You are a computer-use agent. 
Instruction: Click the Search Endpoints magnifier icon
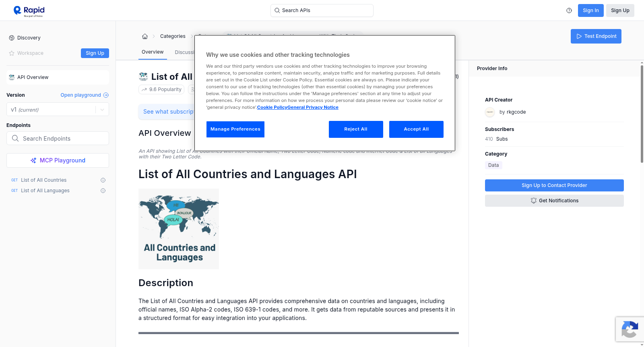coord(15,138)
